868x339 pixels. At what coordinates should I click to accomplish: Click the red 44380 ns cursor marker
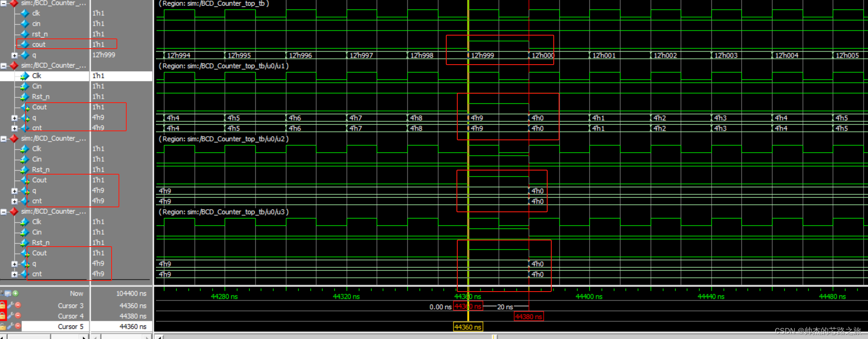[529, 317]
